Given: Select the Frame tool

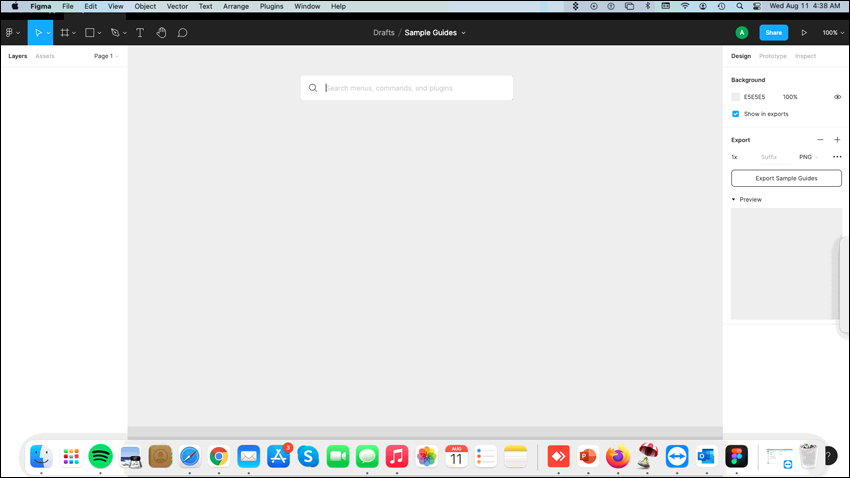Looking at the screenshot, I should click(x=65, y=33).
